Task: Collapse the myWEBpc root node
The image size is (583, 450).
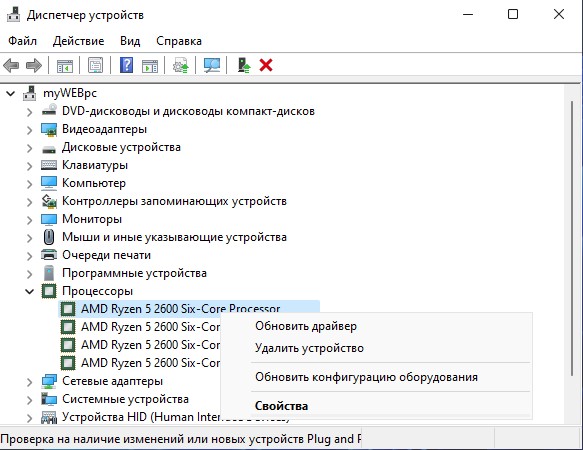Action: tap(11, 93)
